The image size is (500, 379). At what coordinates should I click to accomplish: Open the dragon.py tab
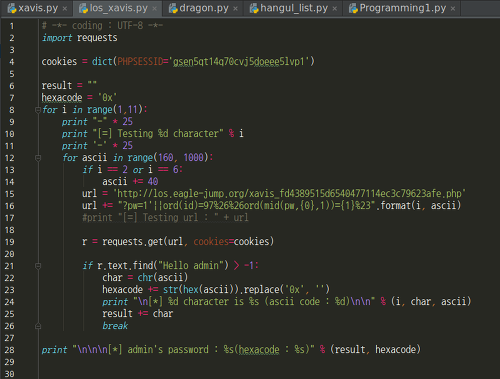(203, 8)
